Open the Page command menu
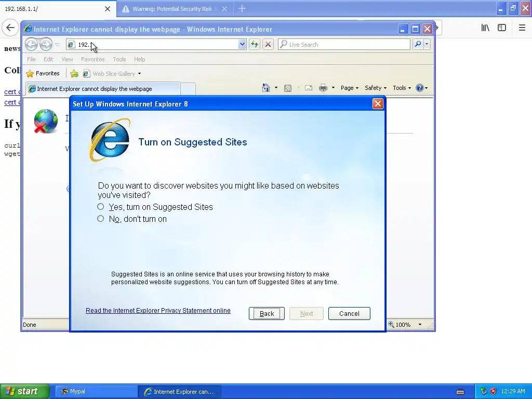The width and height of the screenshot is (532, 399). (x=350, y=88)
